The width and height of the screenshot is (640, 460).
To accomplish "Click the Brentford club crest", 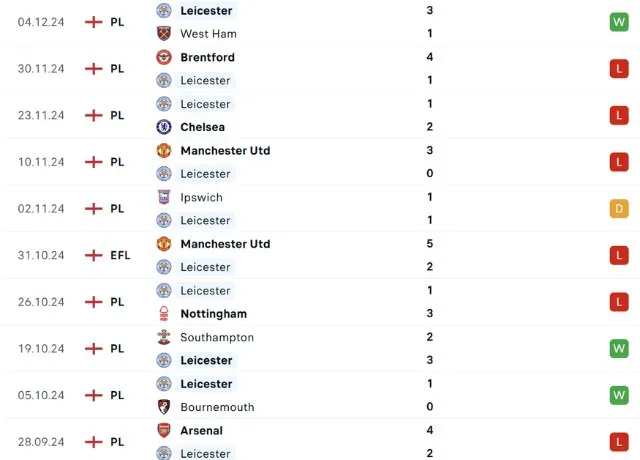I will [x=164, y=57].
